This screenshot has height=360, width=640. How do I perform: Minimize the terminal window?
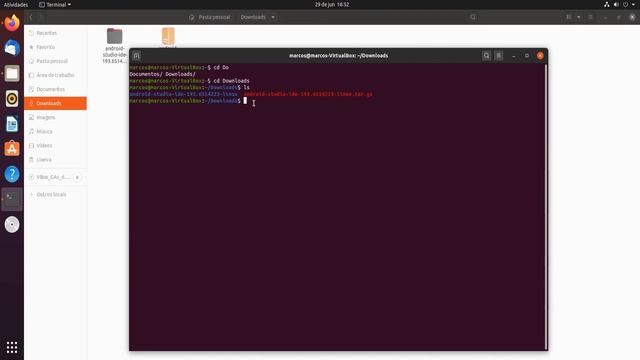coord(513,56)
